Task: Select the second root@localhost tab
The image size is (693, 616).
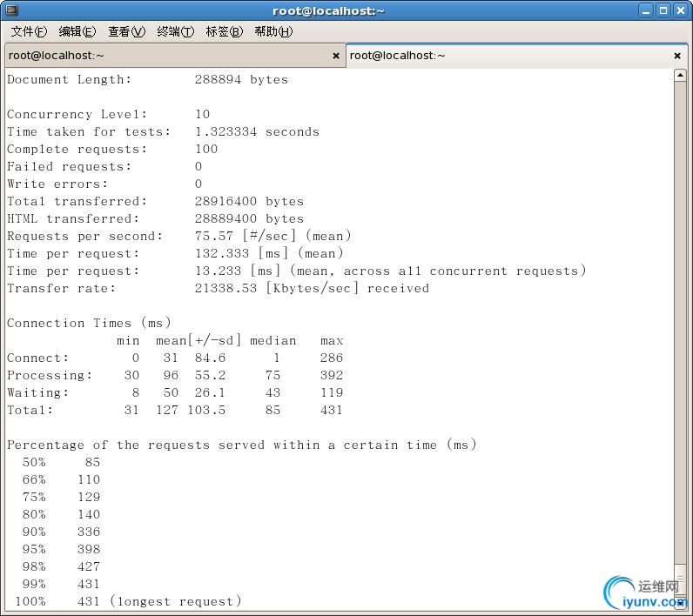Action: coord(516,56)
